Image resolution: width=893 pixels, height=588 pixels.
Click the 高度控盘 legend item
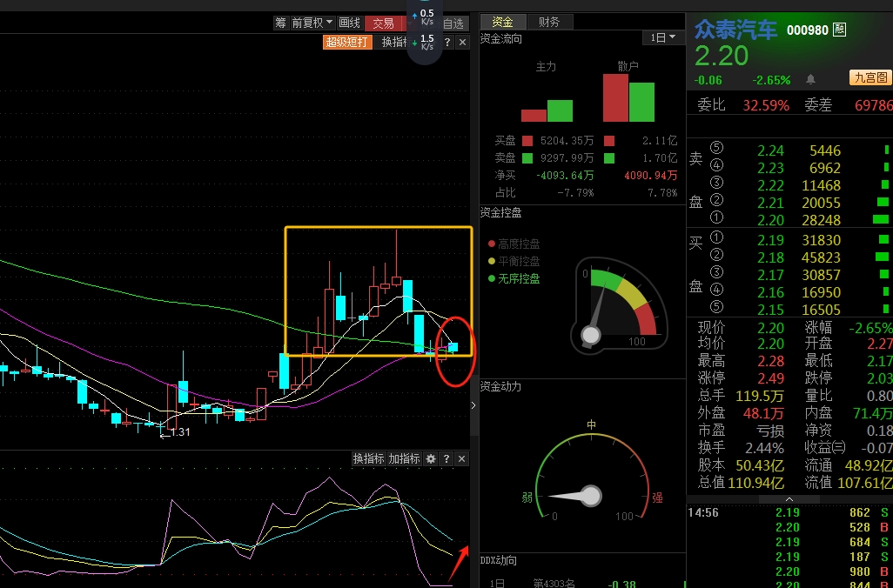click(x=514, y=244)
